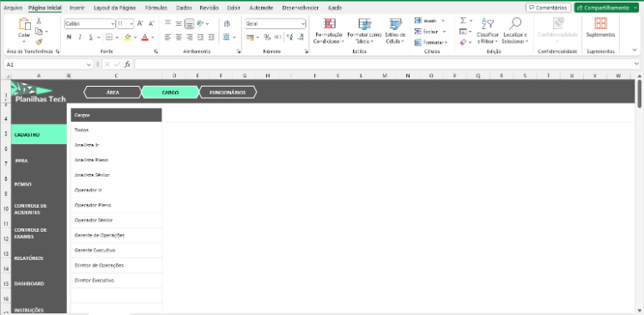Click the Clear eraser icon
Viewport: 644px width, 315px height.
click(464, 42)
